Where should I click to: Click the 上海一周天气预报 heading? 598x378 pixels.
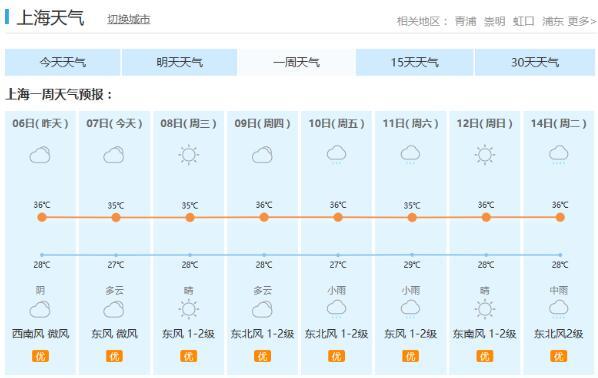tap(59, 94)
